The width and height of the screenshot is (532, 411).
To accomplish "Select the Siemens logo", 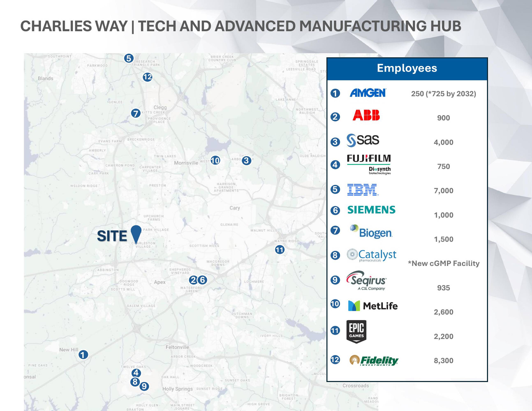I will pyautogui.click(x=371, y=210).
